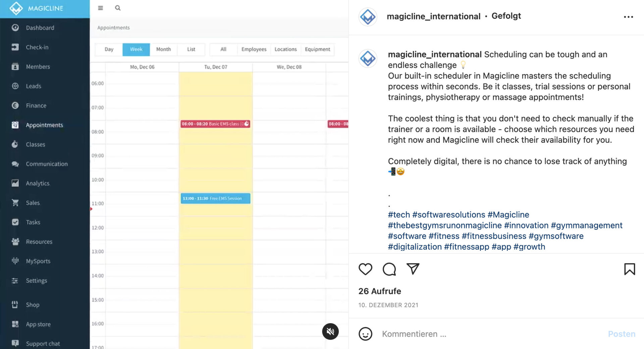Save post with bookmark icon

pos(629,269)
